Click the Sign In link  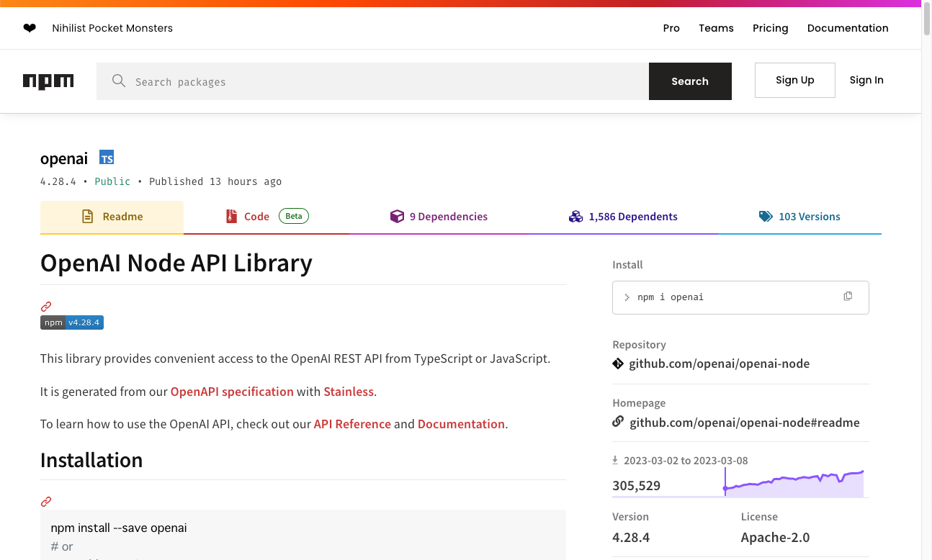click(x=866, y=80)
